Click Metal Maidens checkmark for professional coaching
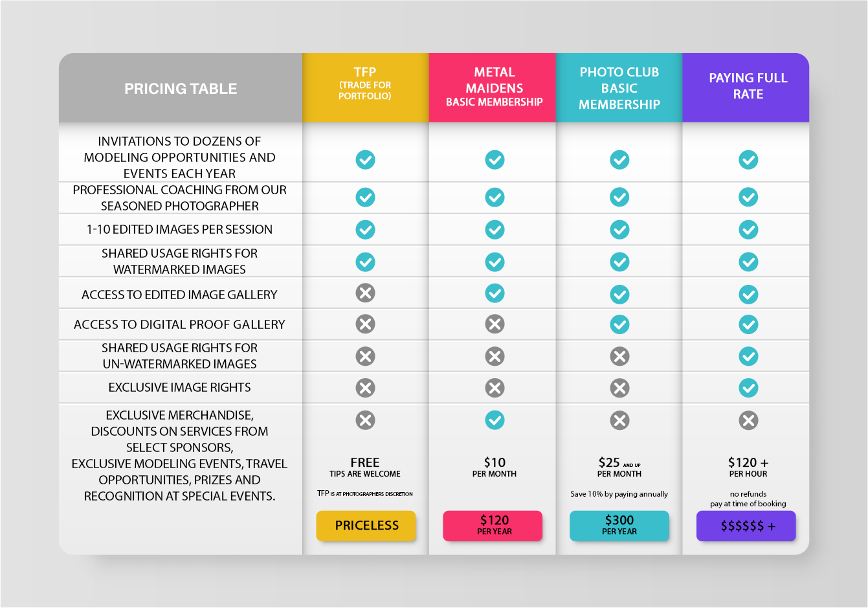The width and height of the screenshot is (868, 608). [495, 197]
